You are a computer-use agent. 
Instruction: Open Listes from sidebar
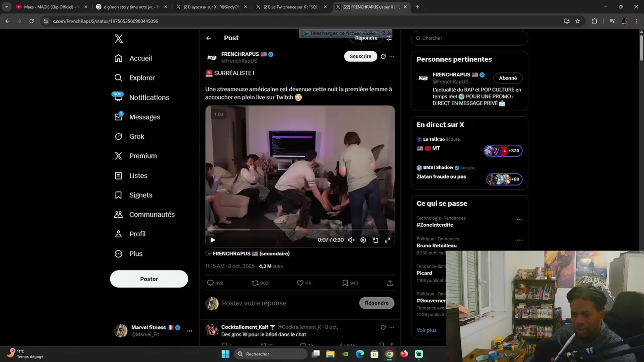[x=131, y=175]
